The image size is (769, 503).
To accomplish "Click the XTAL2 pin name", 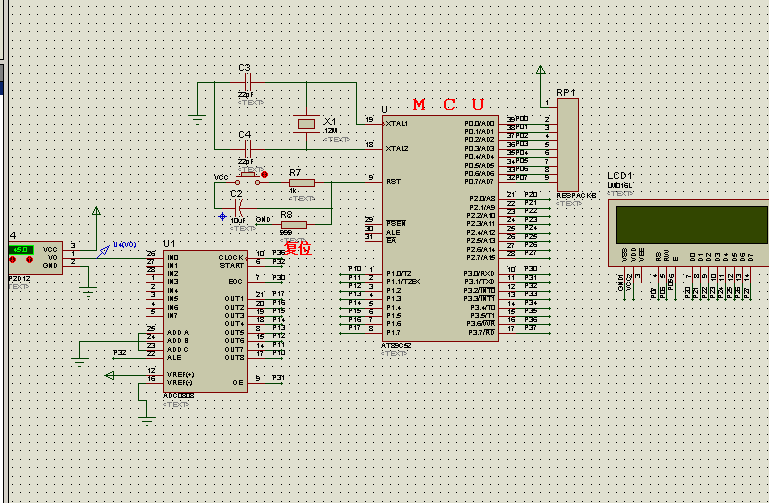I will [397, 149].
